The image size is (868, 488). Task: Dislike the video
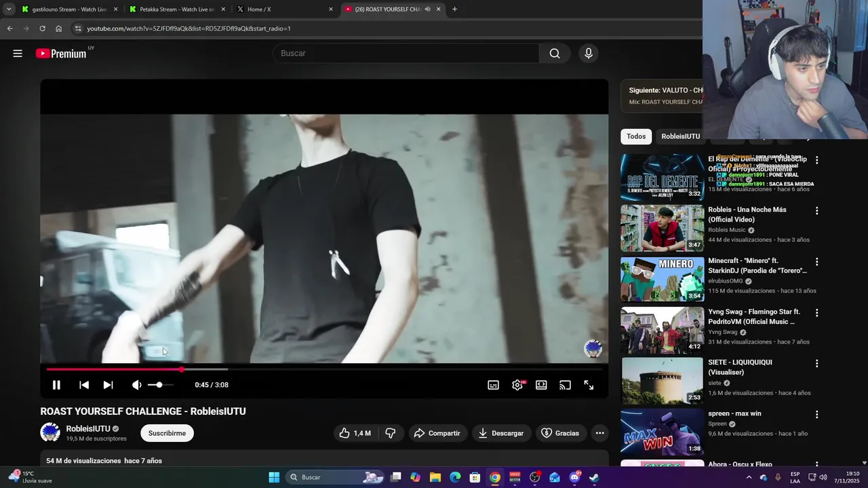point(391,433)
